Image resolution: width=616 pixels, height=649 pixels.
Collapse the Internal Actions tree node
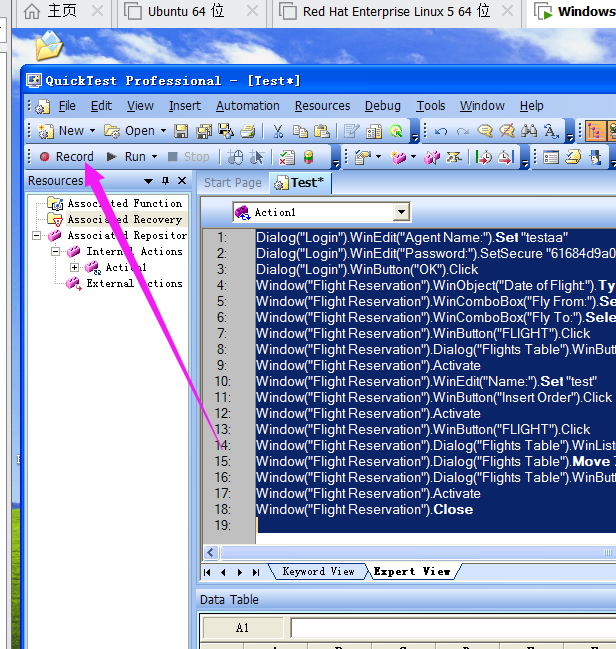[x=55, y=252]
